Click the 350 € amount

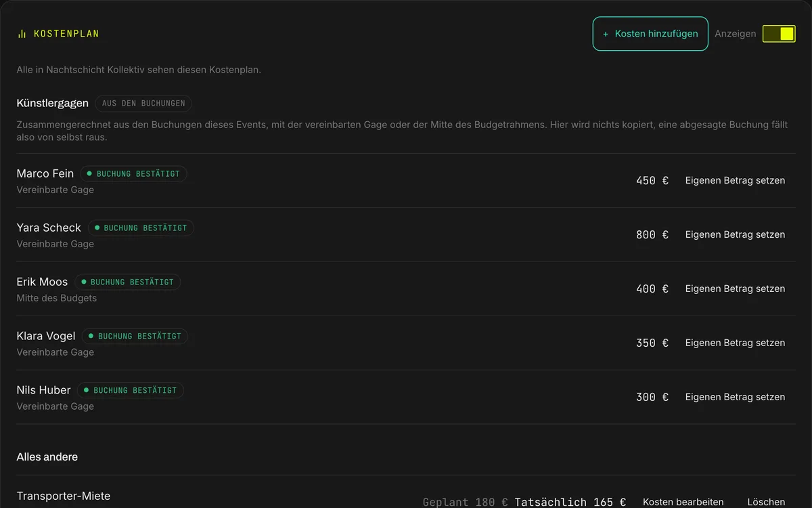[x=652, y=343]
